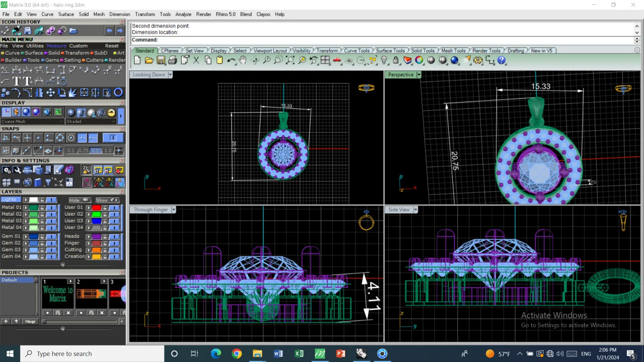This screenshot has height=362, width=644.
Task: Open the Through Finger viewport menu arrow
Action: coord(174,210)
